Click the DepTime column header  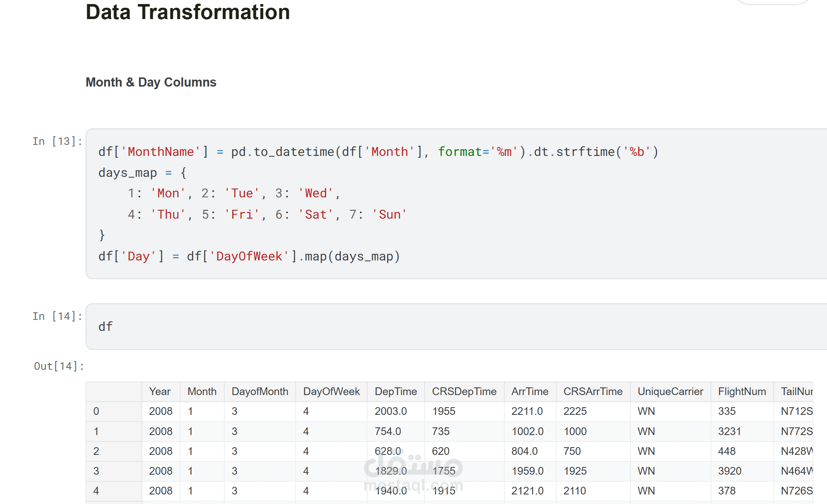tap(396, 391)
